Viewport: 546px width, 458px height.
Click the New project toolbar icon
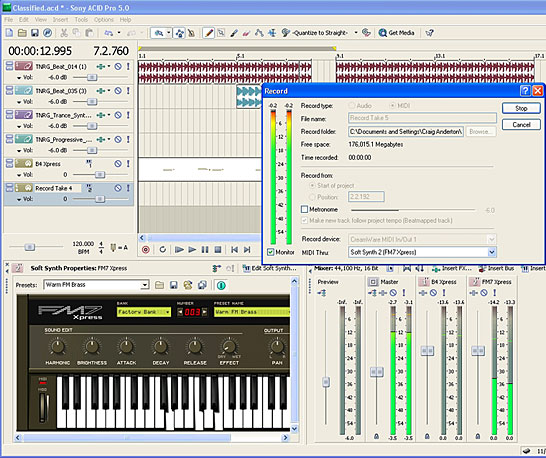coord(9,33)
